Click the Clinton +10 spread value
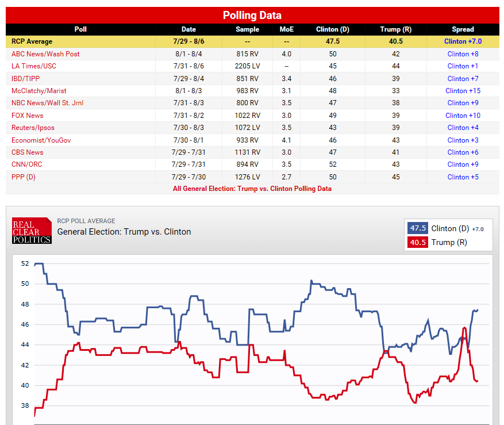This screenshot has height=425, width=504. 463,116
